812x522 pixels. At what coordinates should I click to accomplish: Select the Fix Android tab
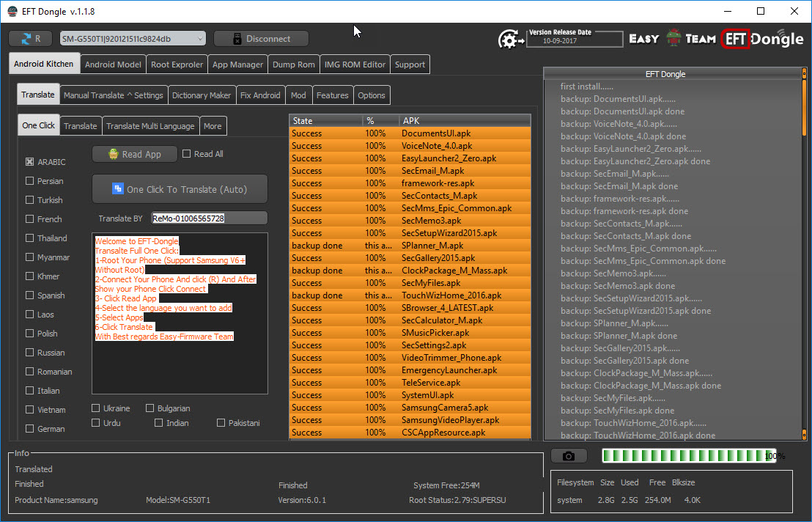click(260, 95)
